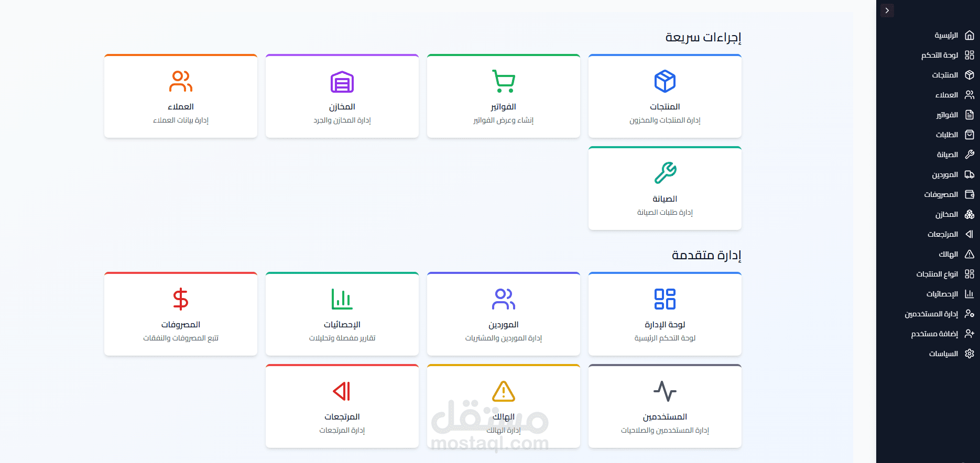This screenshot has width=980, height=463.
Task: Click the user-gear icon beside إدارة المستخدمين
Action: click(970, 314)
